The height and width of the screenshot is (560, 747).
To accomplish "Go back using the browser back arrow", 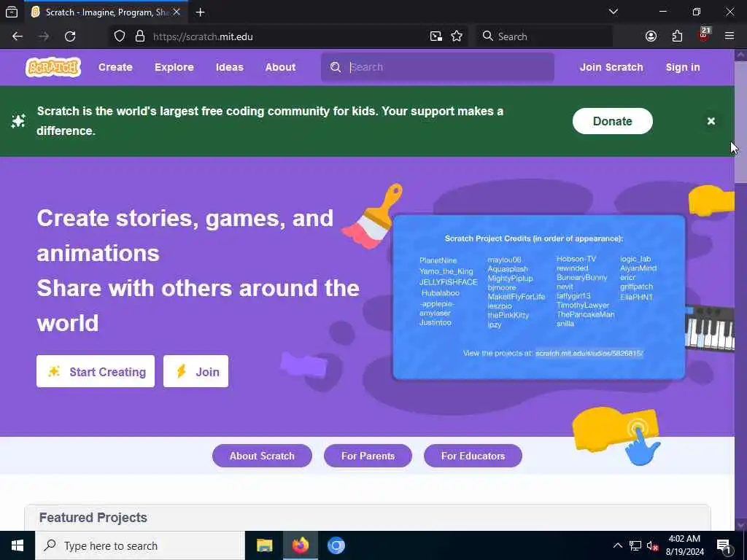I will 18,36.
